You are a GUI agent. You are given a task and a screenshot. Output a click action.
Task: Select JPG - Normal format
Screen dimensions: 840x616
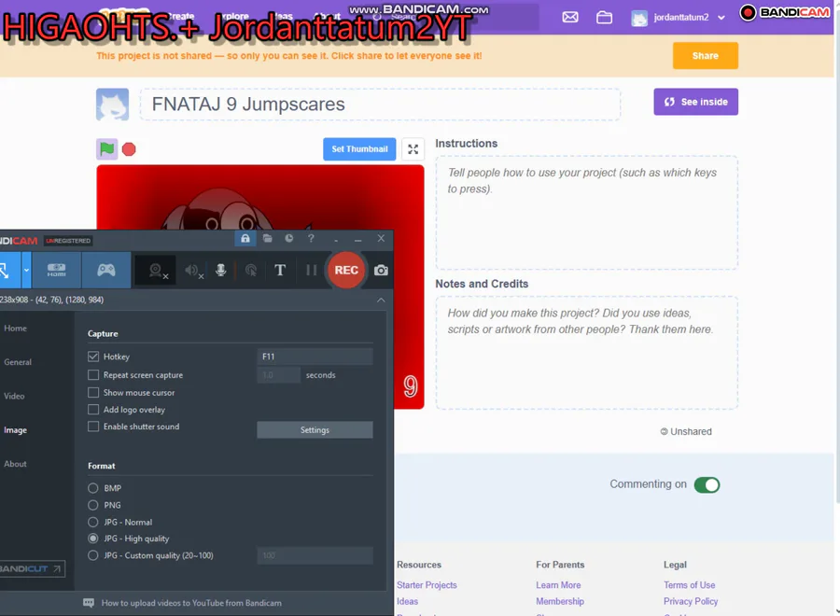(x=93, y=523)
